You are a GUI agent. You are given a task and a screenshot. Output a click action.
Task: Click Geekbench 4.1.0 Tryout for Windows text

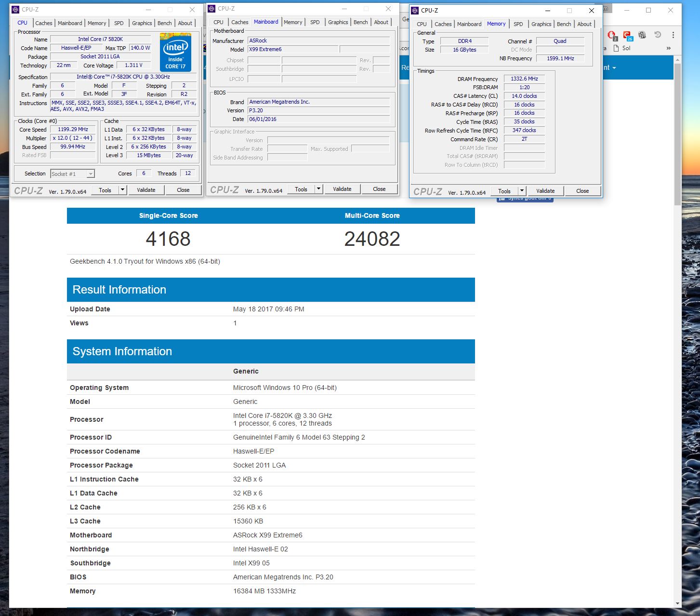tap(145, 261)
